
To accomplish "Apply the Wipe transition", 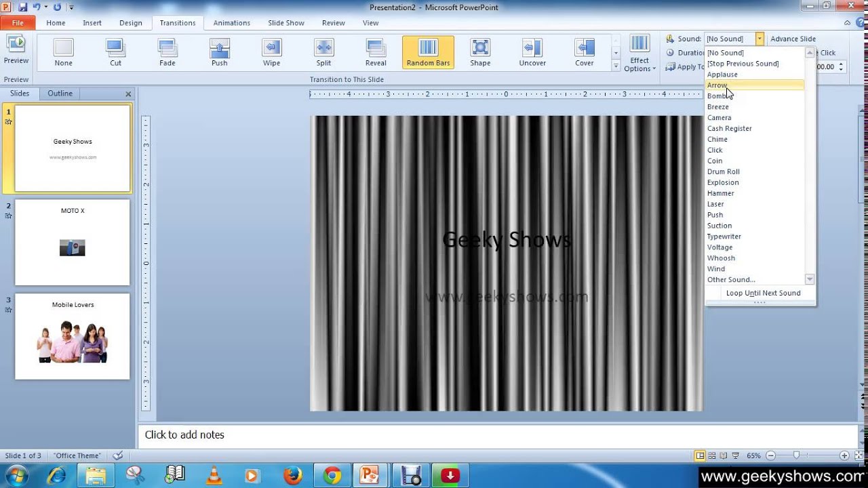I will point(271,52).
